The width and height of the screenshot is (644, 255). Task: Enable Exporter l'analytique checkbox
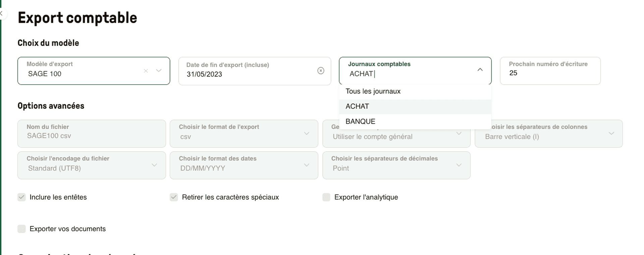[x=326, y=197]
